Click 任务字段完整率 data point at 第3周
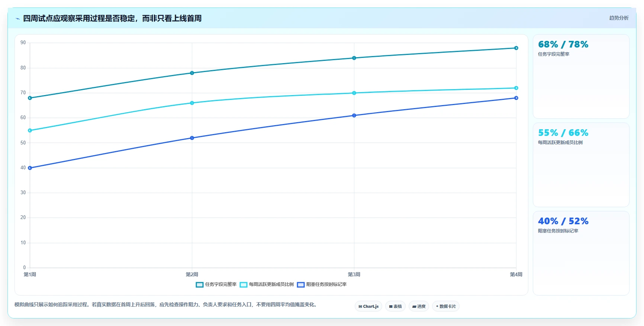Viewport: 644px width, 326px height. click(354, 58)
